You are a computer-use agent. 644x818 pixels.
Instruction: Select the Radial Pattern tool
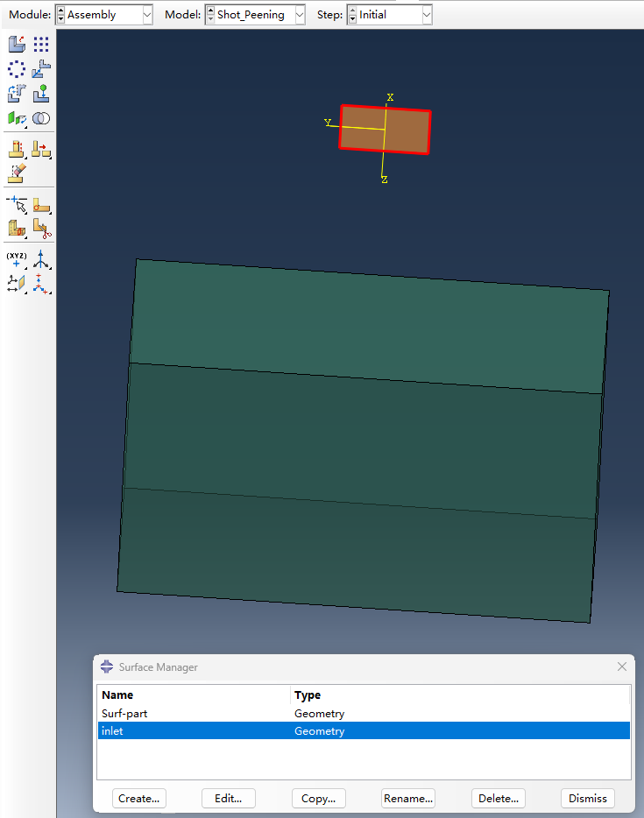[17, 69]
